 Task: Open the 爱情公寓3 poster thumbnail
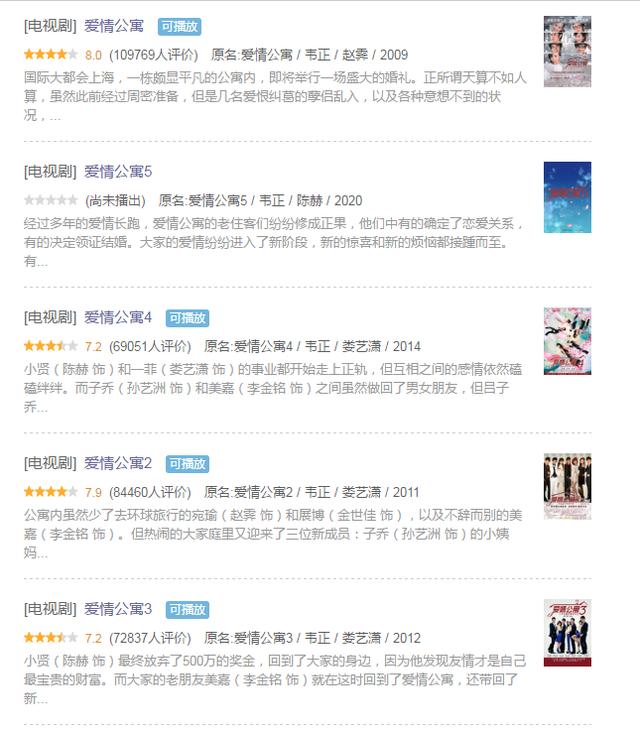click(567, 633)
